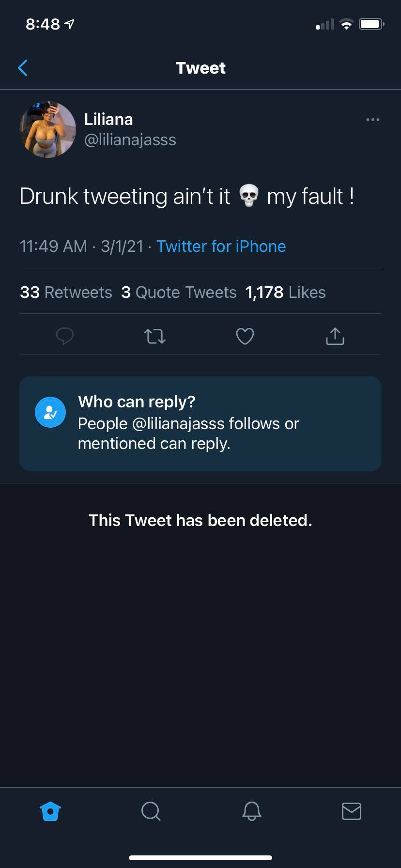Open Twitter search with the magnifier icon

coord(150,811)
